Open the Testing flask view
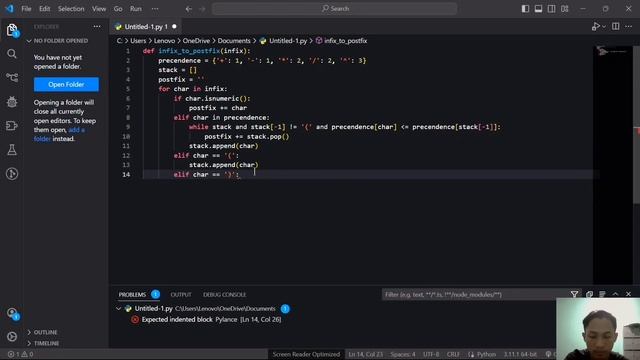 [12, 150]
